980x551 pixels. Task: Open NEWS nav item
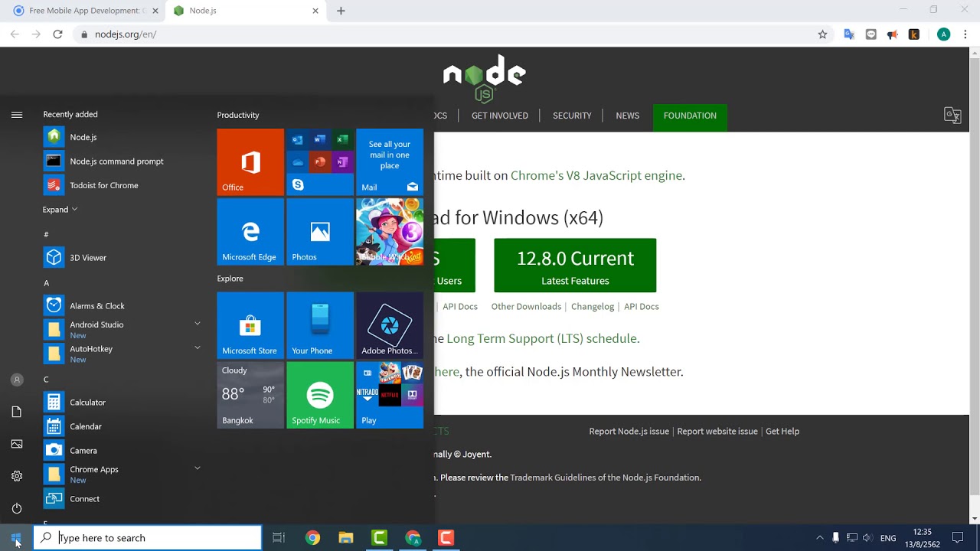tap(627, 116)
